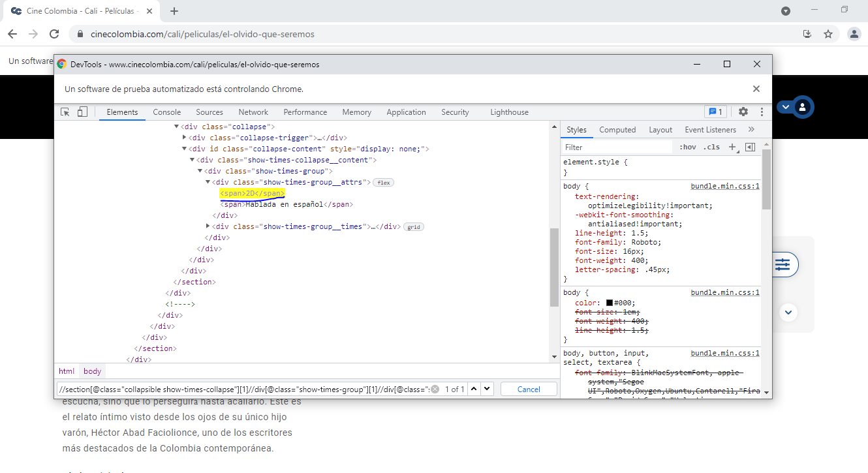Image resolution: width=868 pixels, height=473 pixels.
Task: Add a new style rule with plus icon
Action: pos(732,147)
